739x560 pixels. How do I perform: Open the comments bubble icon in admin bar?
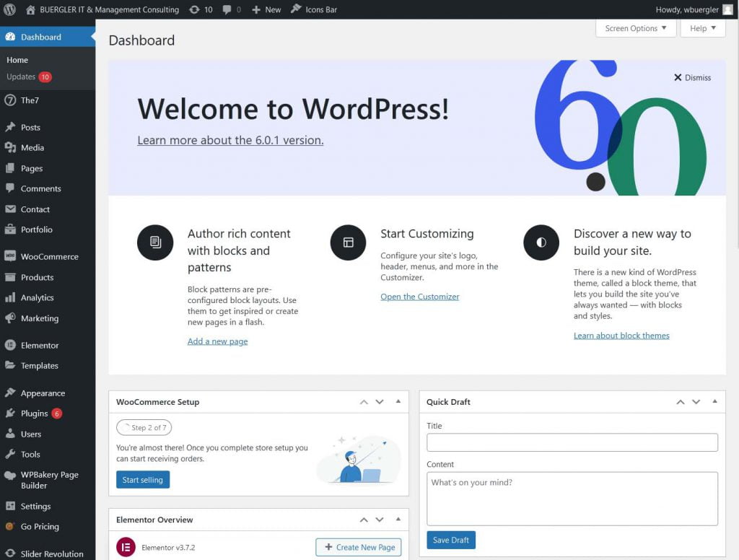pos(227,9)
